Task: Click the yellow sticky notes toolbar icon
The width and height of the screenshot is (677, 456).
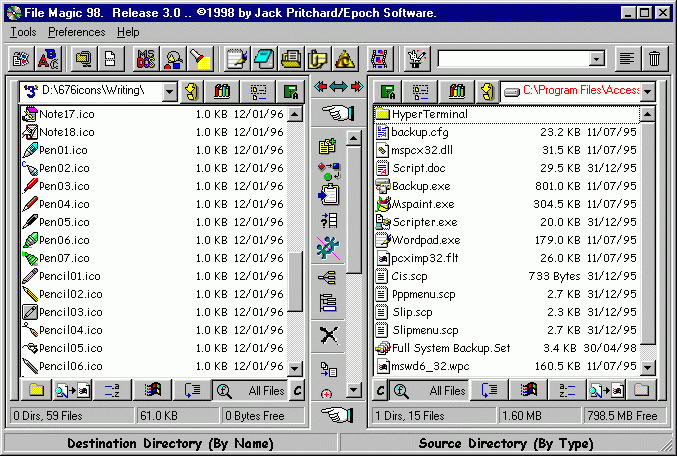Action: [x=319, y=59]
